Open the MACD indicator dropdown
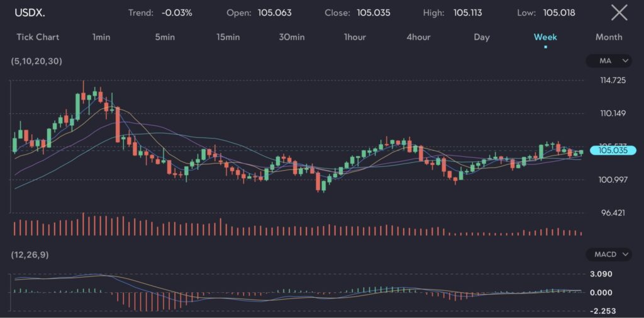 tap(609, 254)
